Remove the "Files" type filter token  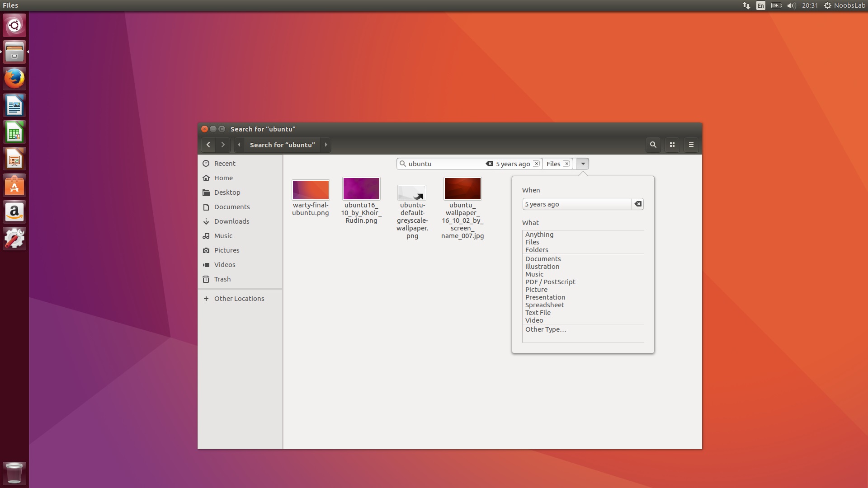(x=567, y=164)
